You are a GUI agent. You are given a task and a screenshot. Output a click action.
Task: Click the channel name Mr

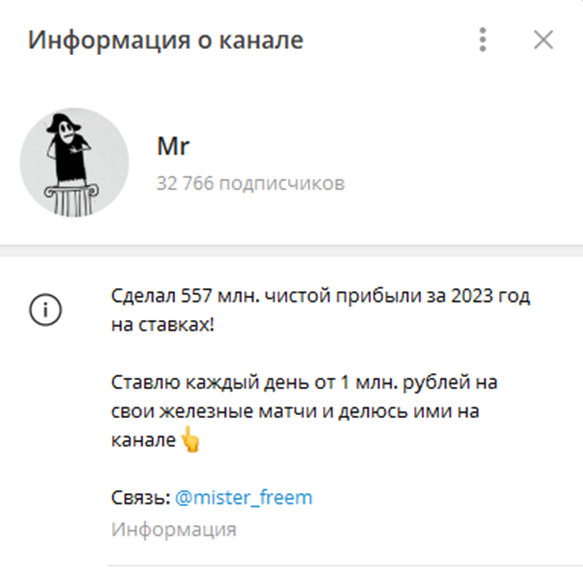coord(173,146)
